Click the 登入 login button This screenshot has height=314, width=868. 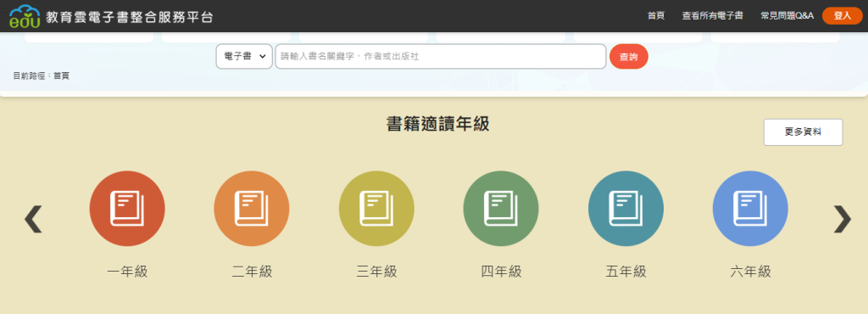coord(843,16)
